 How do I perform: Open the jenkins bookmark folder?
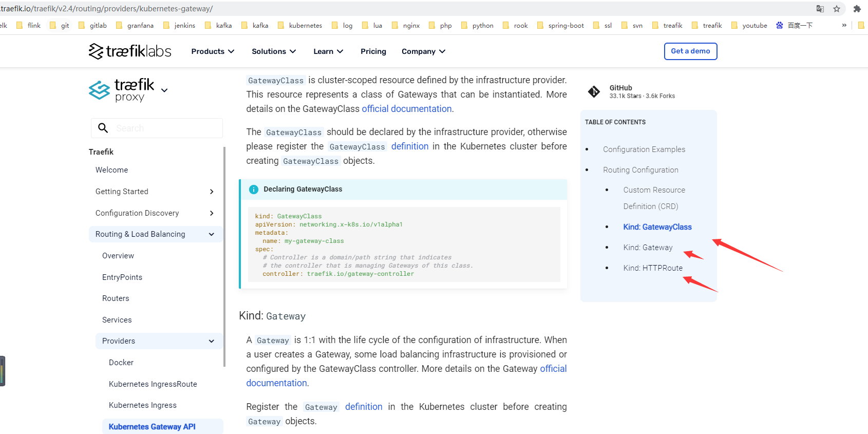(179, 25)
